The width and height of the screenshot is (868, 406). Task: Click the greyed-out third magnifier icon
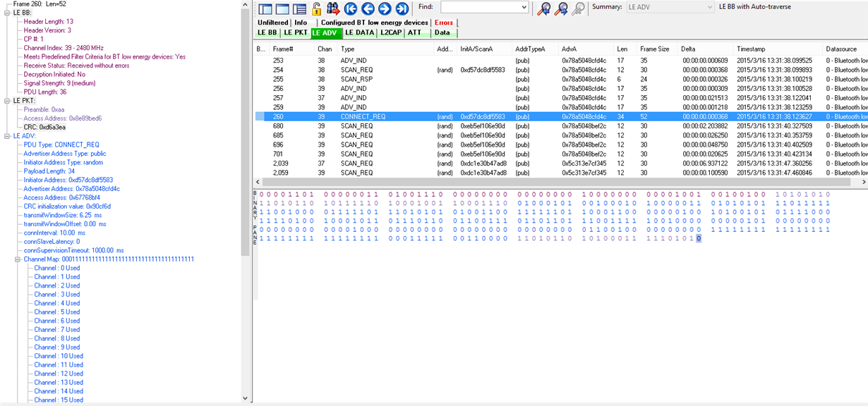[x=579, y=8]
